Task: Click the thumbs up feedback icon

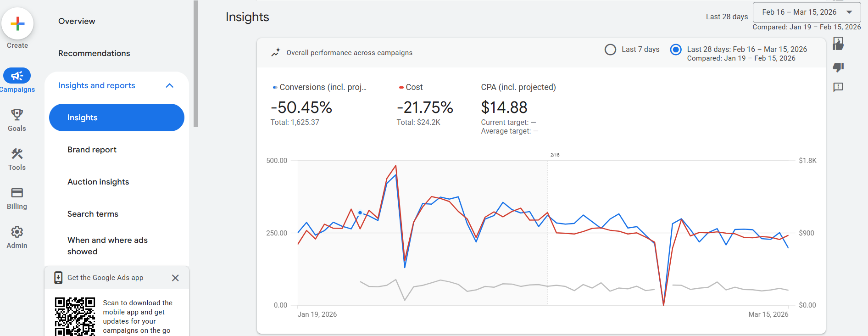Action: click(838, 44)
